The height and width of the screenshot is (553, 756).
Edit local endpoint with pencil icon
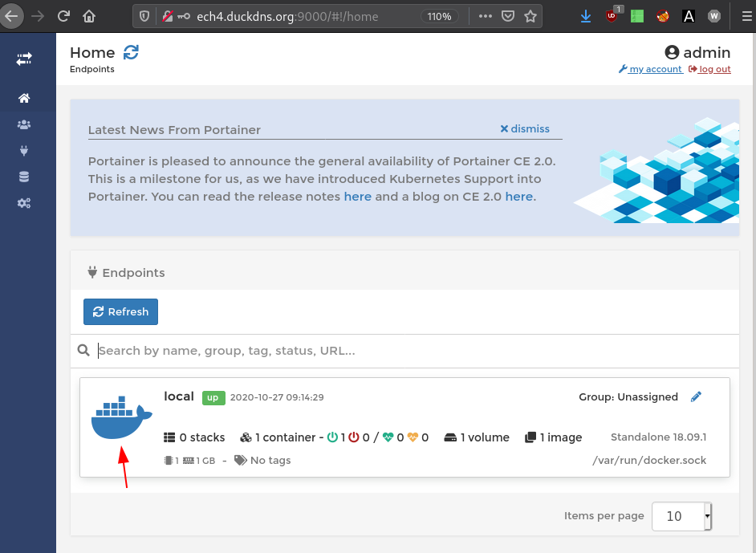(x=696, y=396)
